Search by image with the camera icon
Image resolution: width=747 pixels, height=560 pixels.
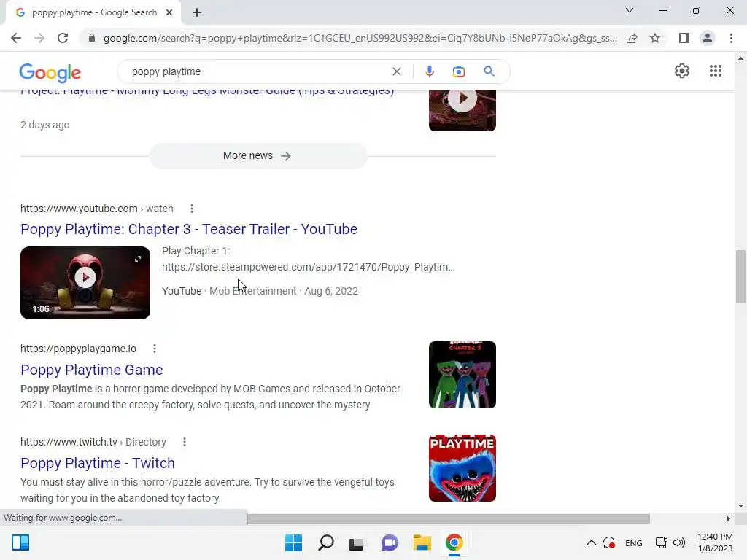click(458, 71)
